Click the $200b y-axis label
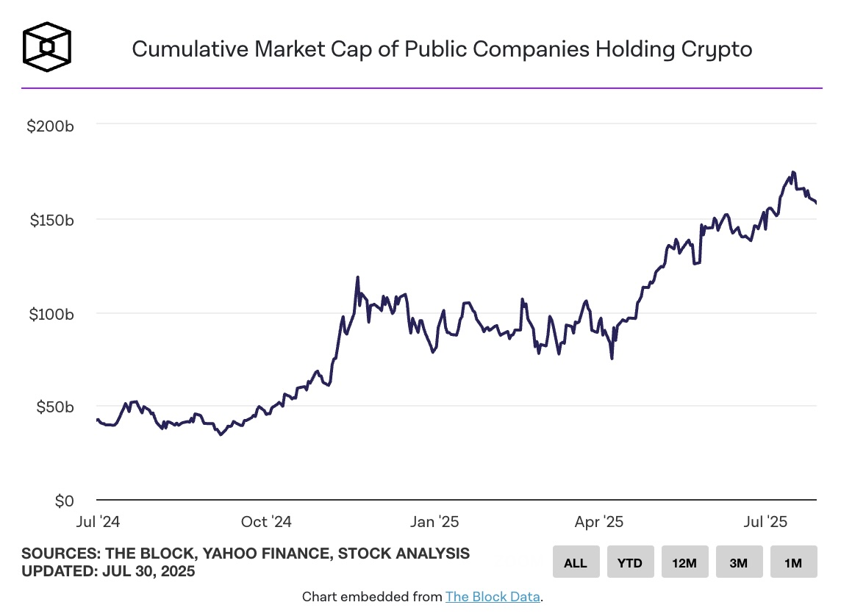Viewport: 841px width, 616px height. pyautogui.click(x=51, y=126)
